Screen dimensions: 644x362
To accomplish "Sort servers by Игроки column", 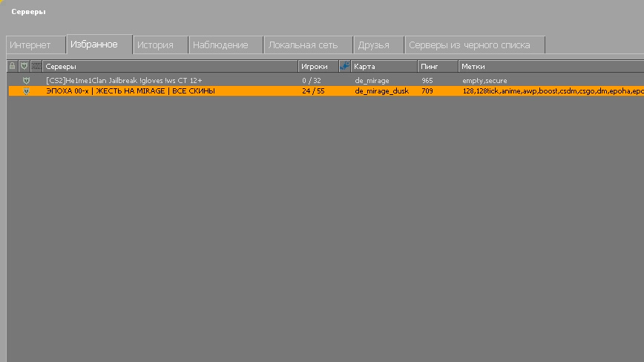I will [318, 66].
